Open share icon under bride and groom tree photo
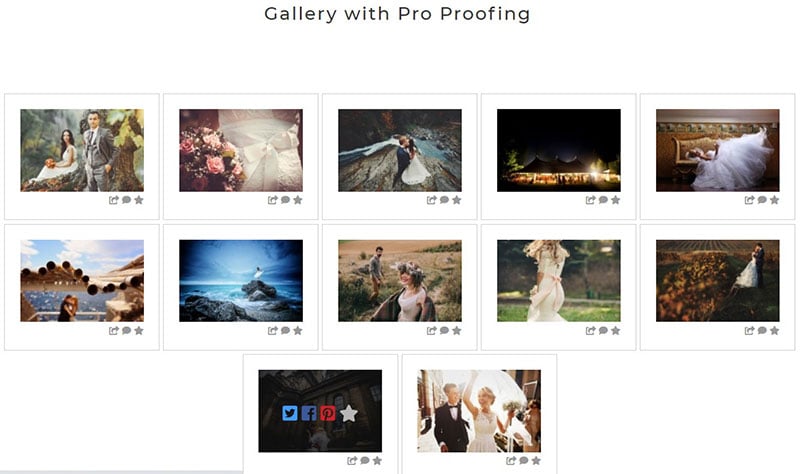Screen dimensions: 800x474 pos(113,200)
